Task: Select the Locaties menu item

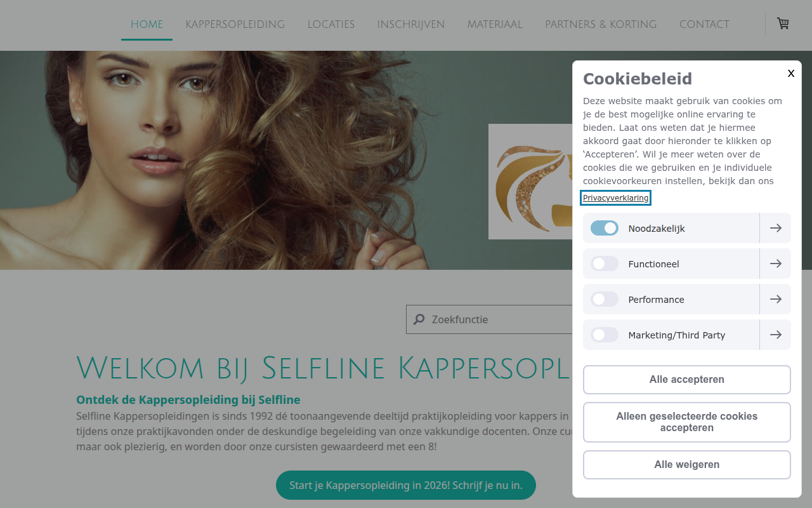Action: point(331,25)
